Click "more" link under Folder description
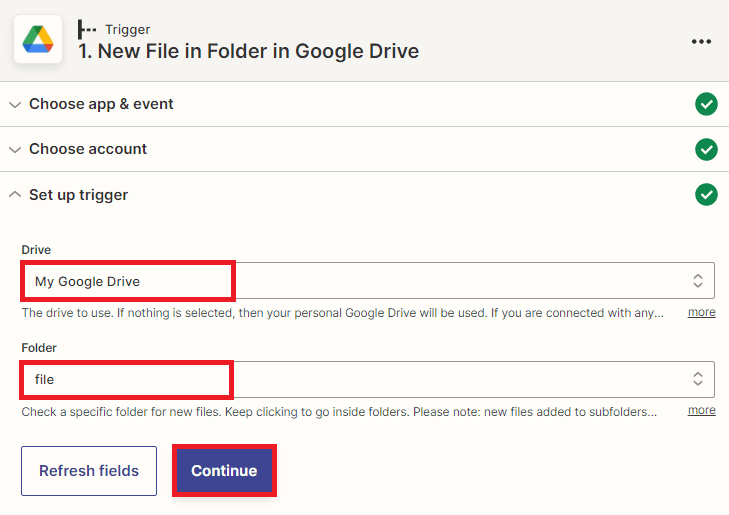Viewport: 729px width, 515px height. pyautogui.click(x=701, y=410)
